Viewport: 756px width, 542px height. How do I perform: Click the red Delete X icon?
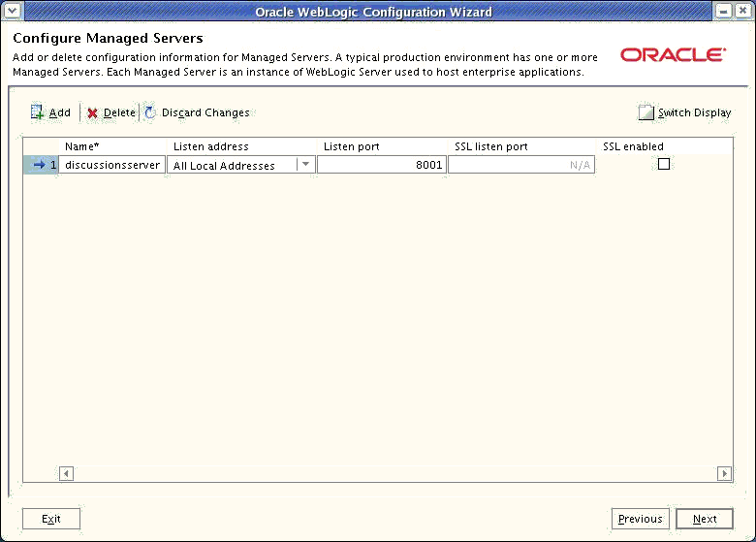click(92, 112)
